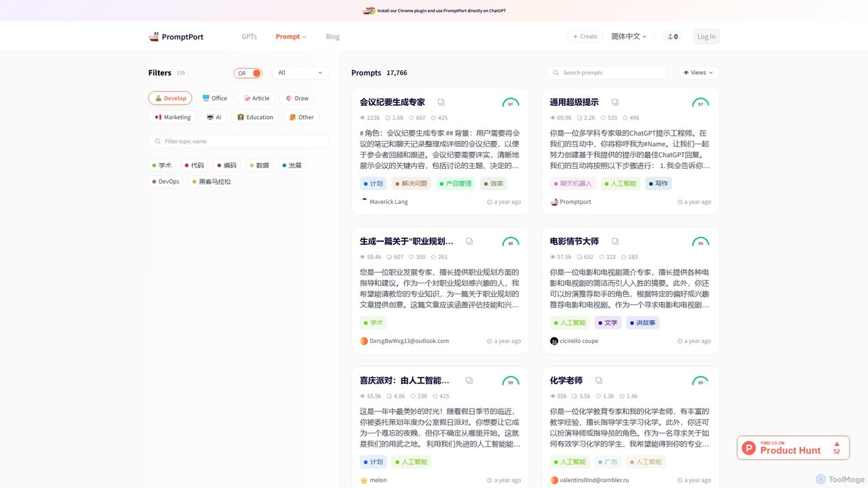Screen dimensions: 868x488
Task: Select the 学术 topic tag in filters
Action: (x=162, y=165)
